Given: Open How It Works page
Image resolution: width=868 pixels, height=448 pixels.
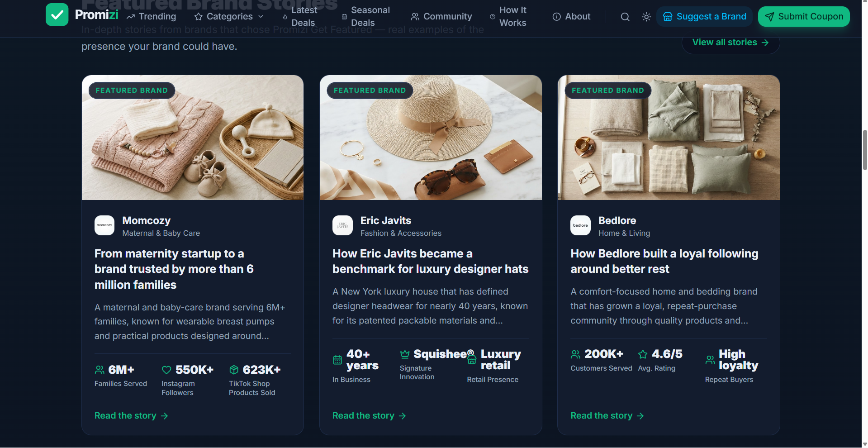Looking at the screenshot, I should click(508, 16).
